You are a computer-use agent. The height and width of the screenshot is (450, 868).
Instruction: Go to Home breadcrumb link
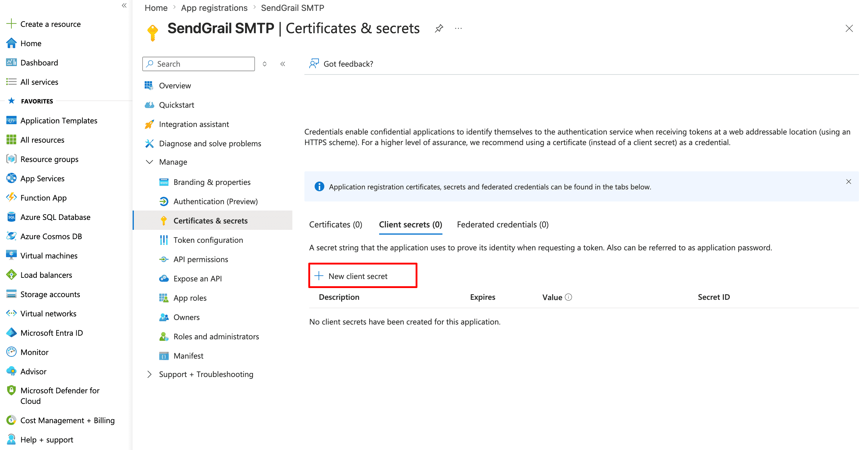coord(156,8)
